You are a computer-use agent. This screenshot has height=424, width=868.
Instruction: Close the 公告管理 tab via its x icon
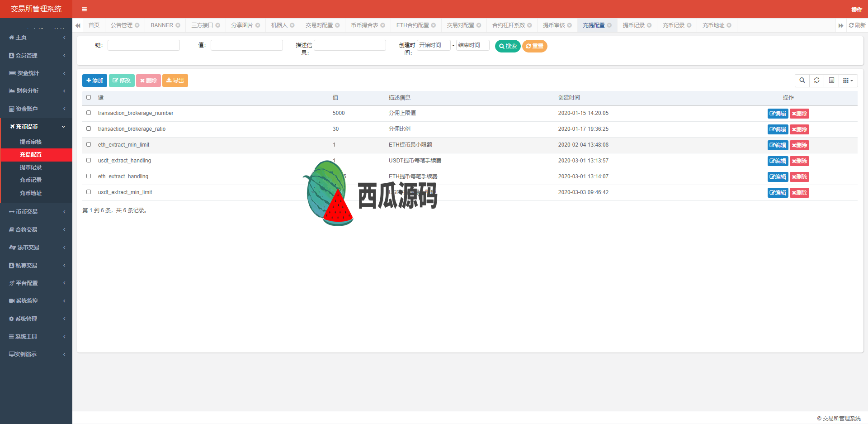click(137, 25)
